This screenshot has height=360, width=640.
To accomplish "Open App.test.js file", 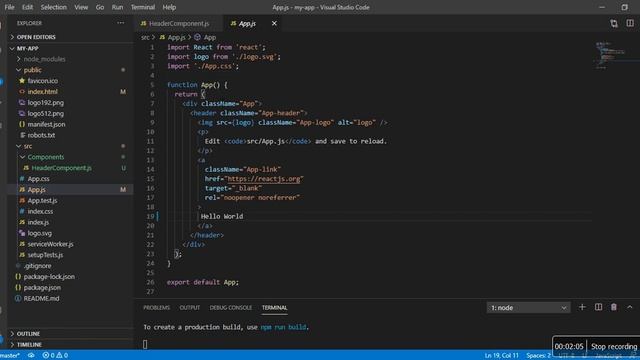I will [42, 200].
